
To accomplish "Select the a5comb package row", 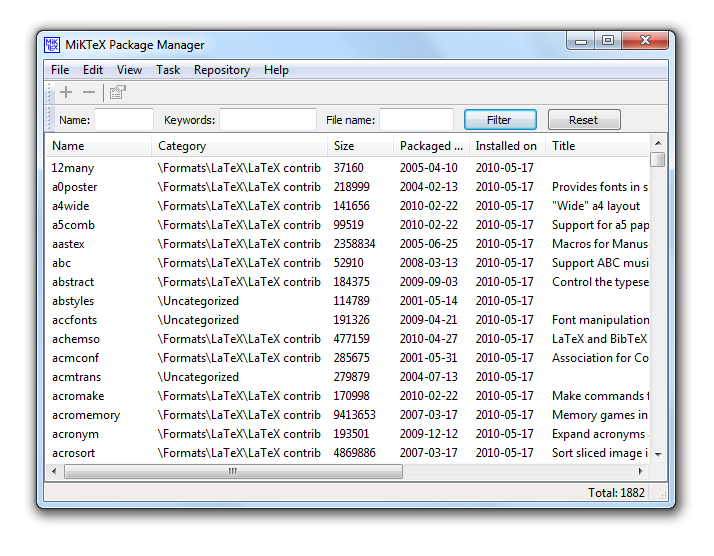I will (x=347, y=225).
